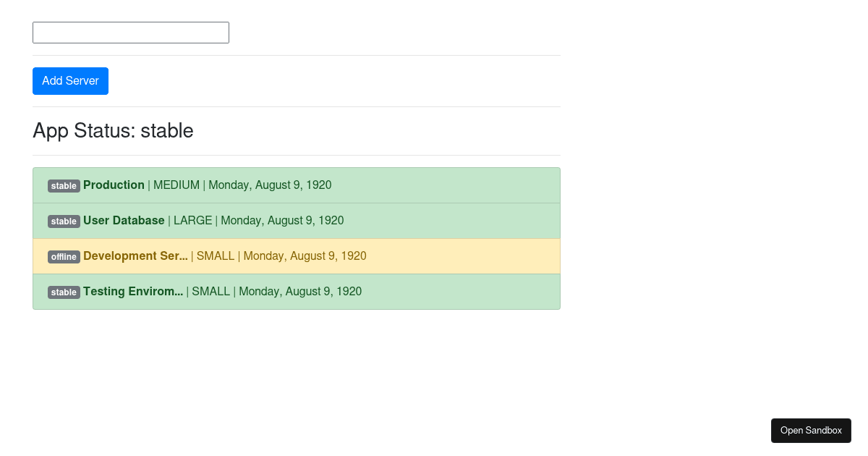The height and width of the screenshot is (456, 868).
Task: Click the App Status: stable heading
Action: pos(113,131)
